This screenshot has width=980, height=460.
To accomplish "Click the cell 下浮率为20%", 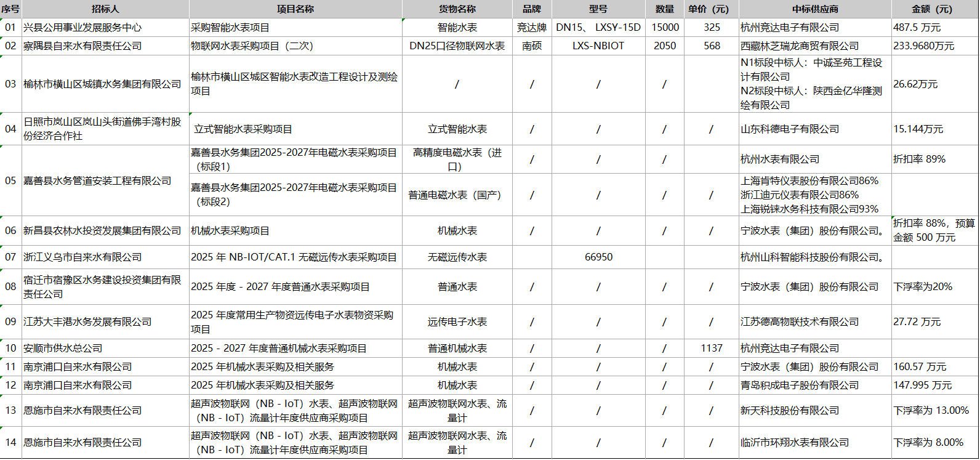I will (934, 287).
